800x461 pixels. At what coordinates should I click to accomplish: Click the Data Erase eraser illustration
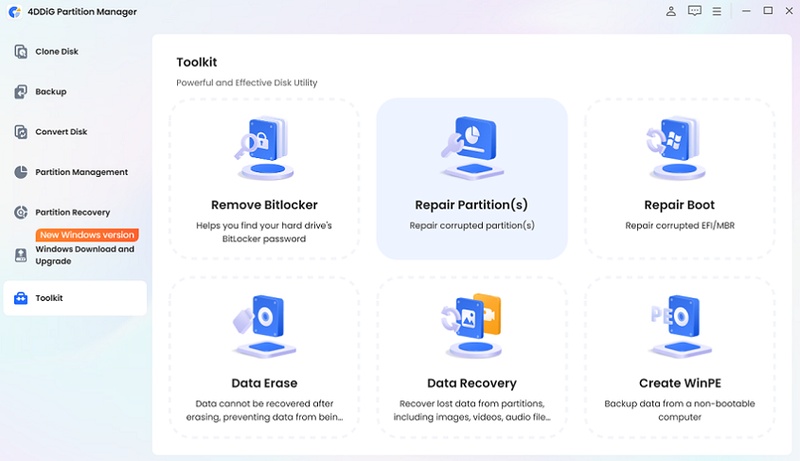click(264, 325)
